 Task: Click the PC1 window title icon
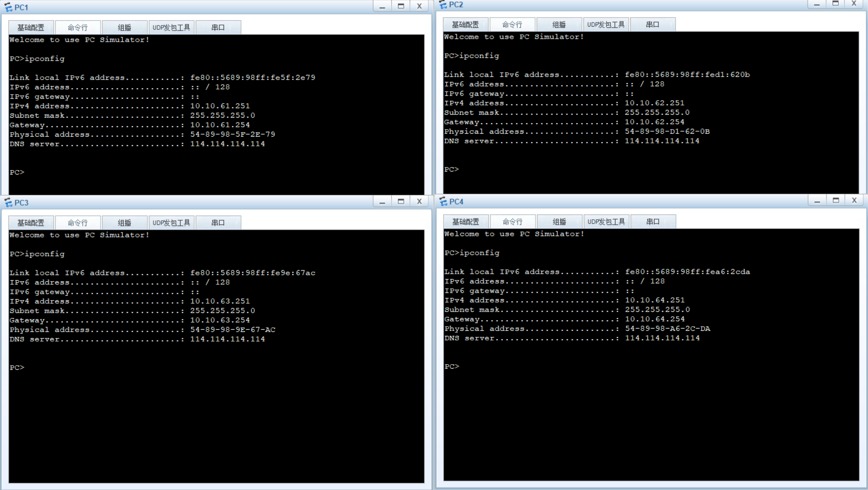pyautogui.click(x=8, y=7)
